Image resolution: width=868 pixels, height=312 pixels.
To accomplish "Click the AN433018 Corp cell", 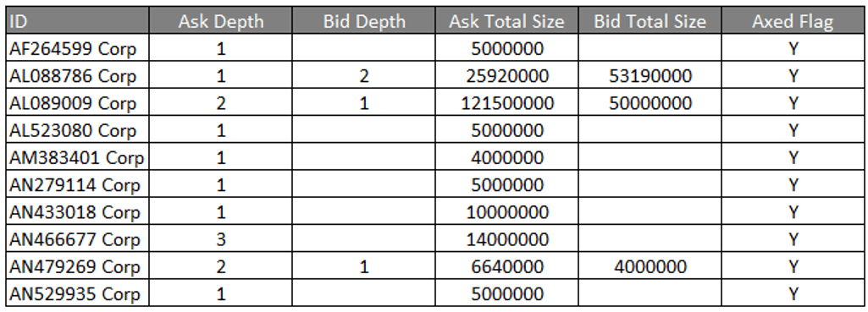I will 78,212.
